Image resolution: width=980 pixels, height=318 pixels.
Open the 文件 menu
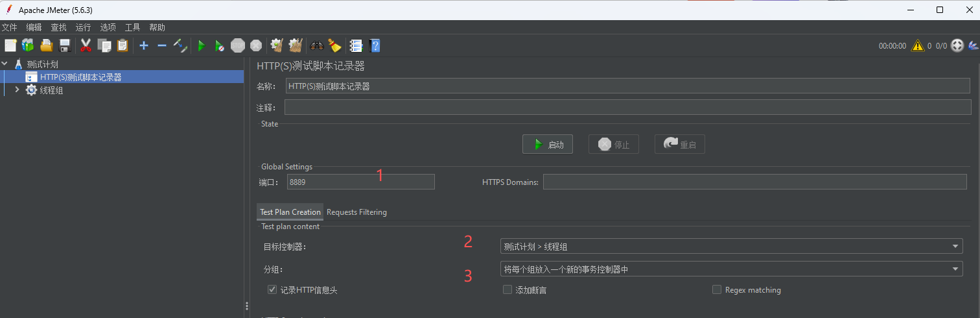(9, 27)
